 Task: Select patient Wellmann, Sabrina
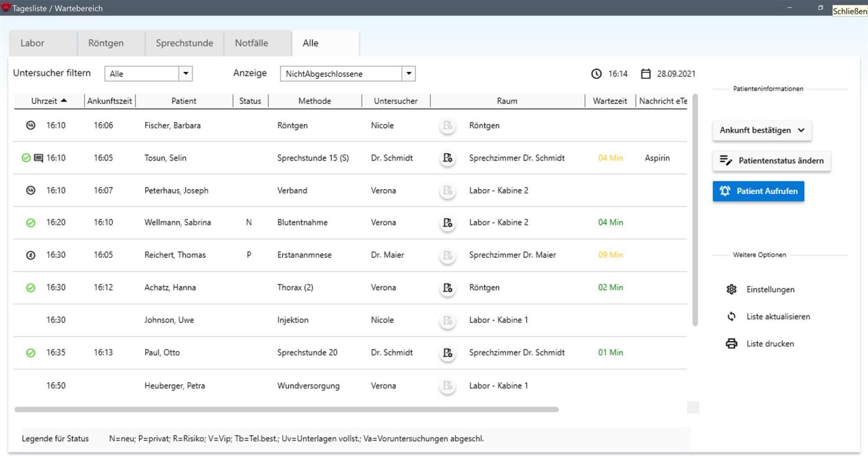pyautogui.click(x=178, y=223)
